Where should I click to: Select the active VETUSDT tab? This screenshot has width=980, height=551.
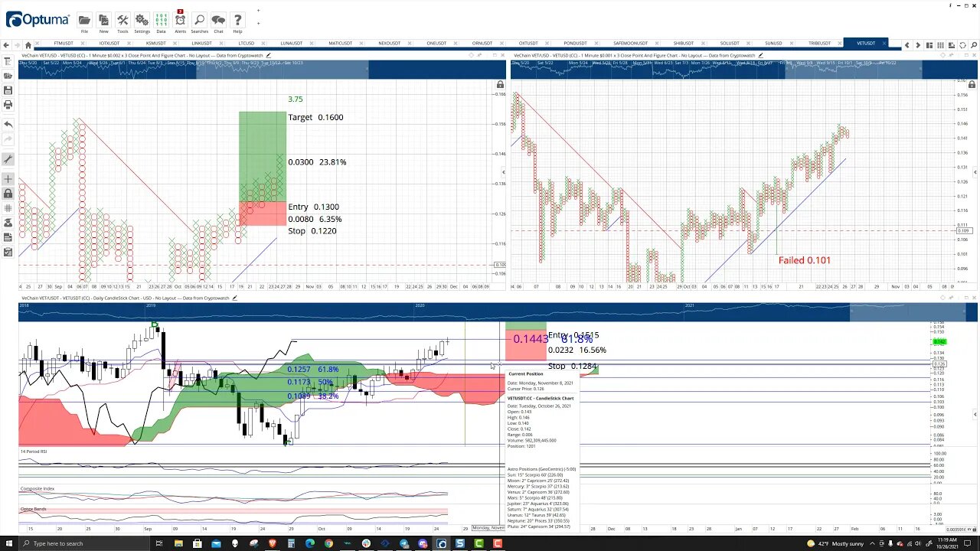(866, 44)
